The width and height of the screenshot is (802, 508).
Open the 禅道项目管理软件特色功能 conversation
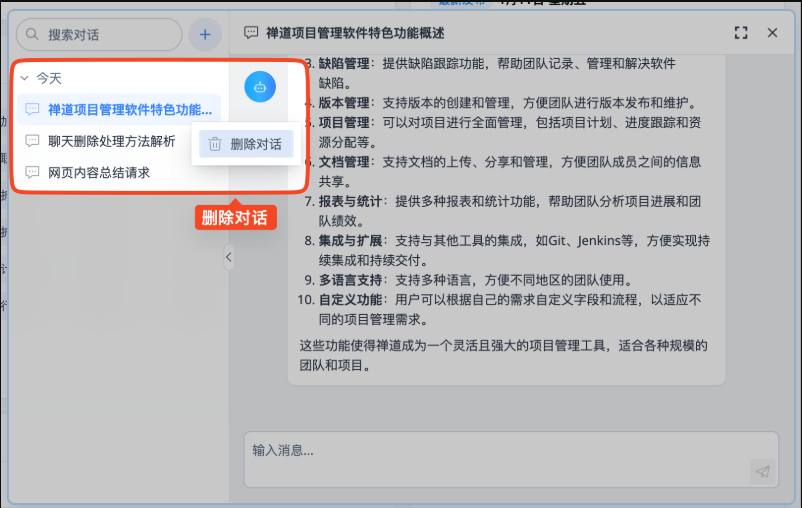point(119,109)
